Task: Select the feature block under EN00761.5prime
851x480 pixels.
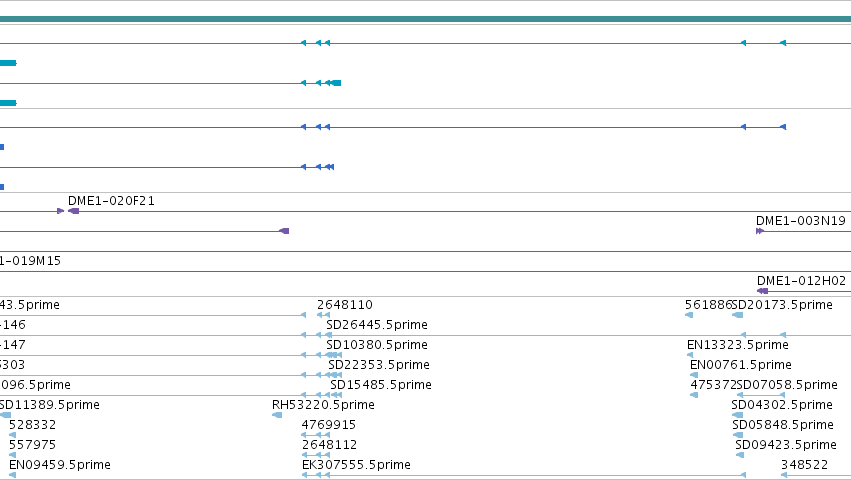Action: coord(694,375)
